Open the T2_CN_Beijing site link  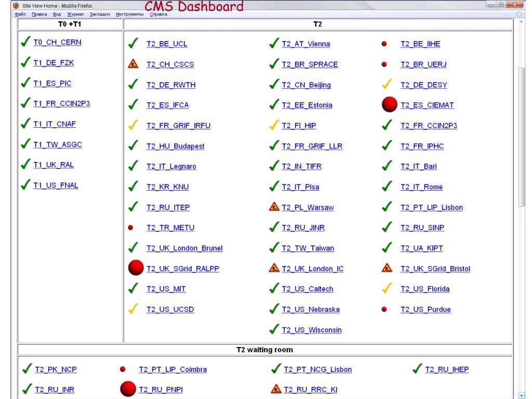(x=307, y=85)
